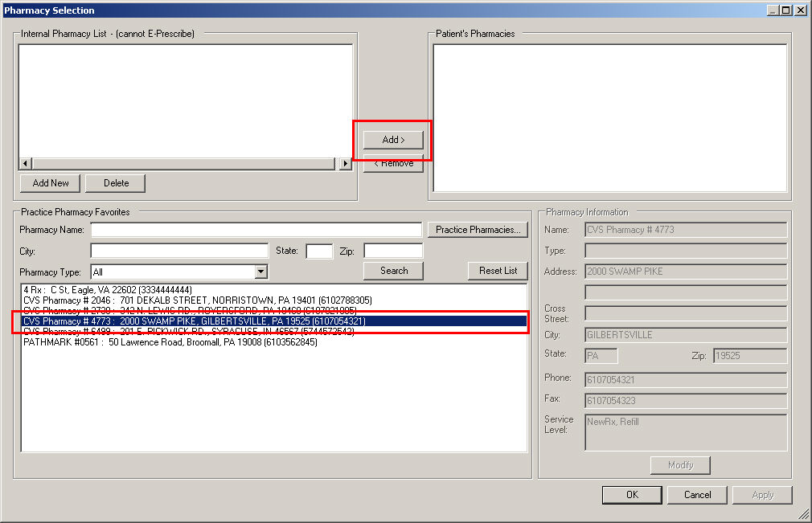812x523 pixels.
Task: Click the Reset List button
Action: point(498,271)
